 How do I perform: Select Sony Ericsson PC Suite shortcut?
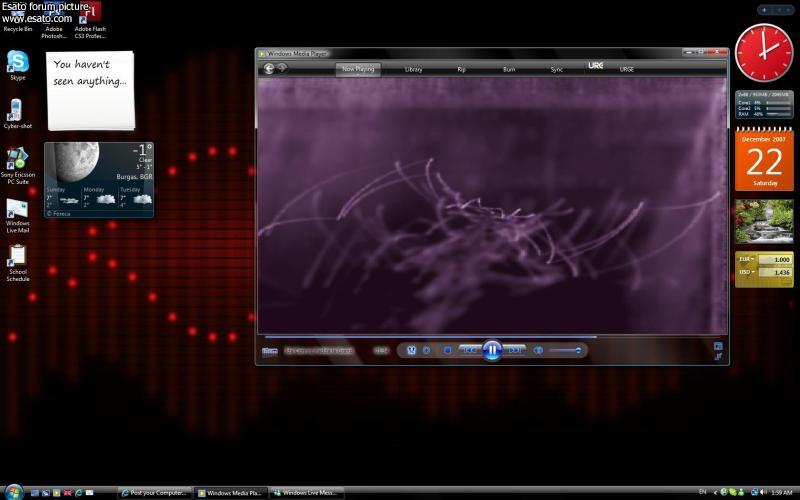coord(17,166)
